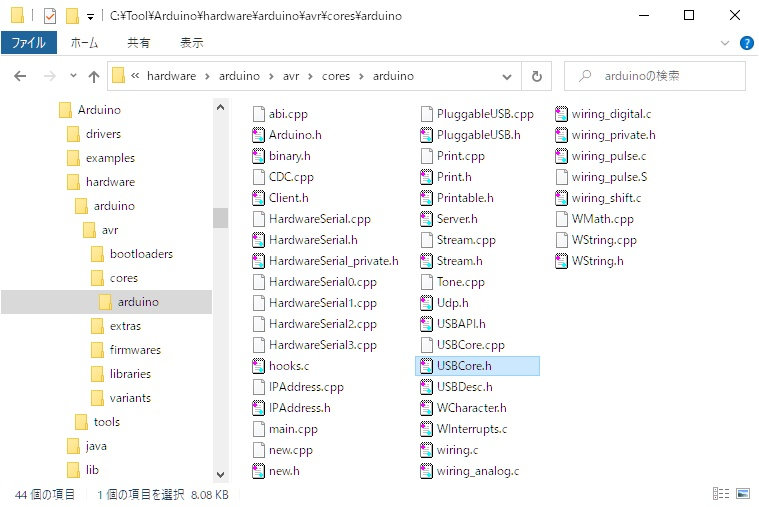
Task: Select the cores folder in tree
Action: [124, 278]
